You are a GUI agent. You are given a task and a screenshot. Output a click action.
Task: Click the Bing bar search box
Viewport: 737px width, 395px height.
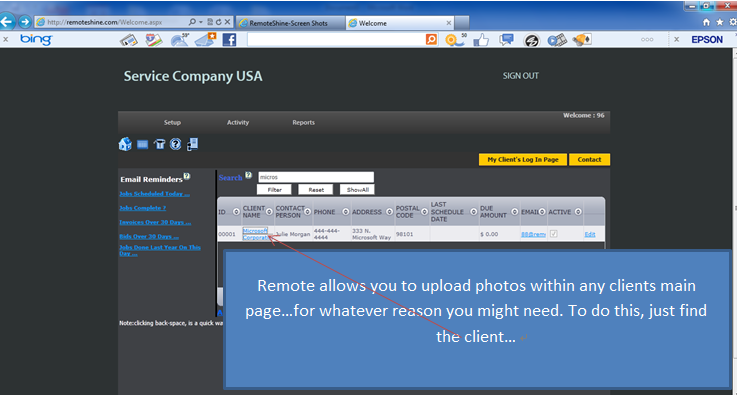[x=337, y=40]
